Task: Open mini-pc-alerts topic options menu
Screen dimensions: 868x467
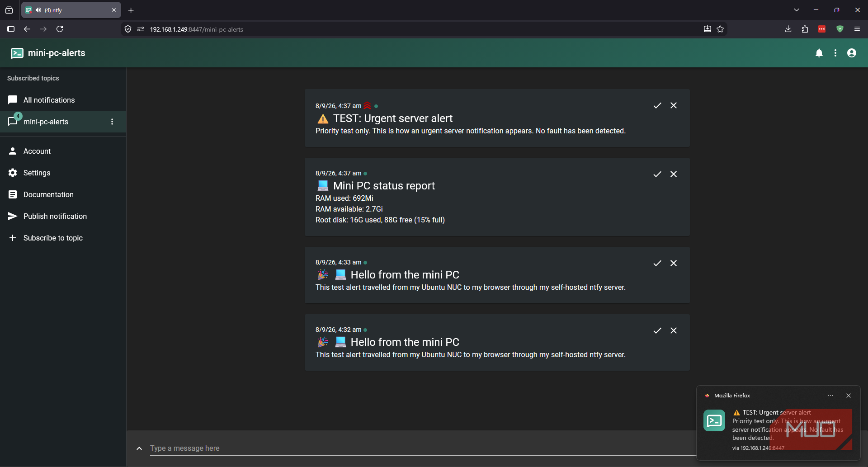Action: tap(112, 122)
